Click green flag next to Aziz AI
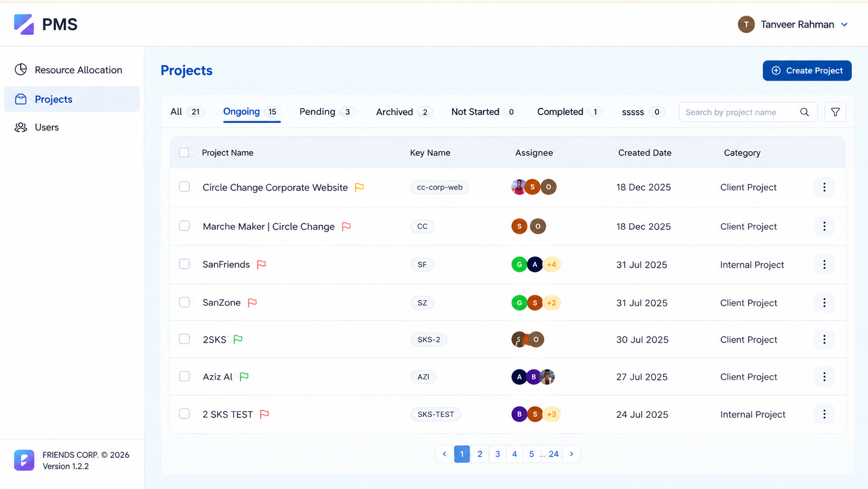Viewport: 868px width, 489px height. (244, 377)
